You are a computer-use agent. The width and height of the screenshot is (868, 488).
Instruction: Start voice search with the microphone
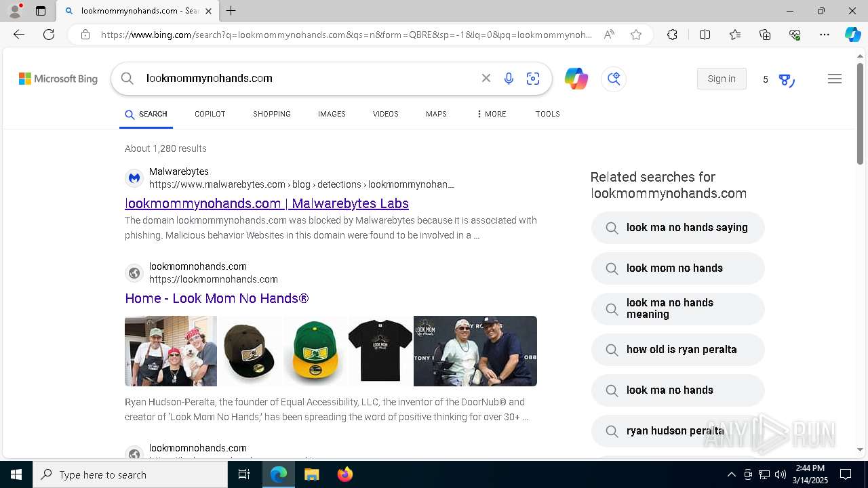click(x=509, y=79)
